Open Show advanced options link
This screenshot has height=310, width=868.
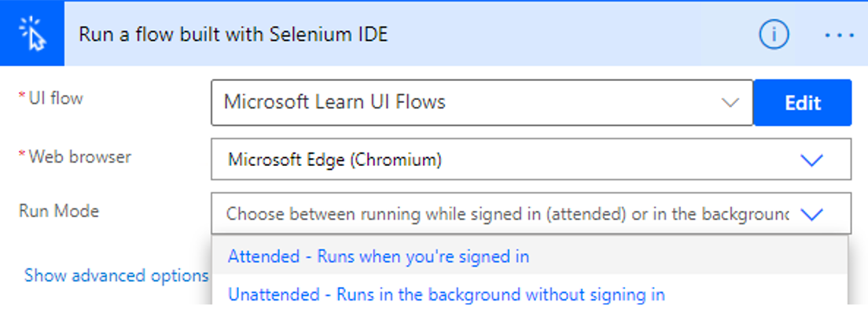(116, 275)
